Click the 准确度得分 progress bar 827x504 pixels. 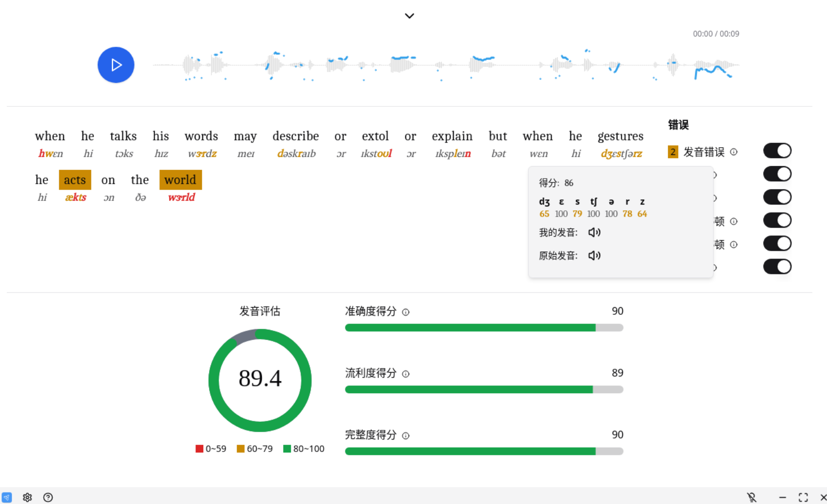point(484,328)
